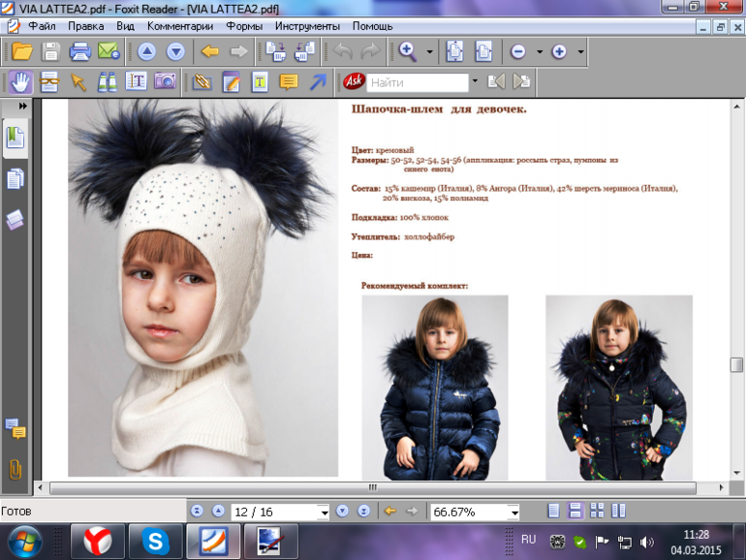Open the Инструменты menu
Image resolution: width=746 pixels, height=560 pixels.
pyautogui.click(x=307, y=26)
